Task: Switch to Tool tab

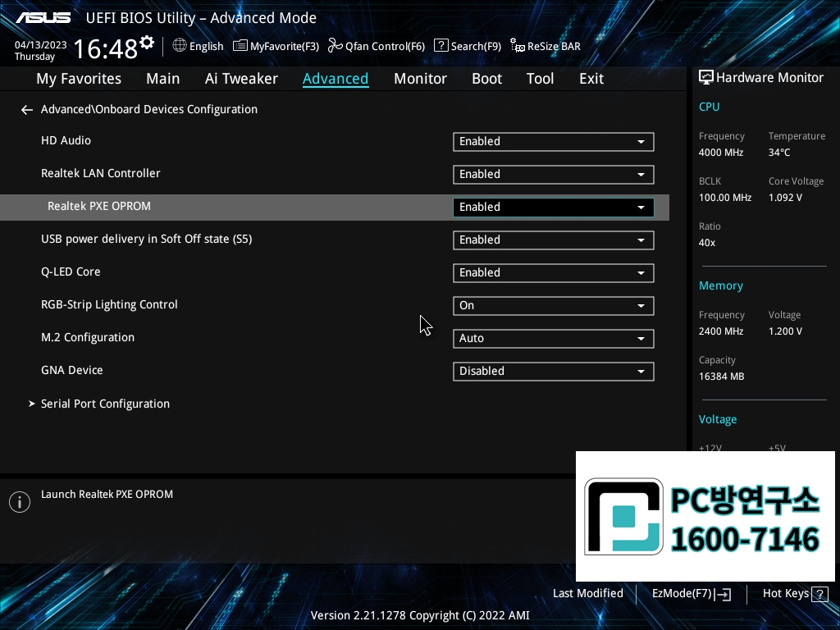Action: coord(540,79)
